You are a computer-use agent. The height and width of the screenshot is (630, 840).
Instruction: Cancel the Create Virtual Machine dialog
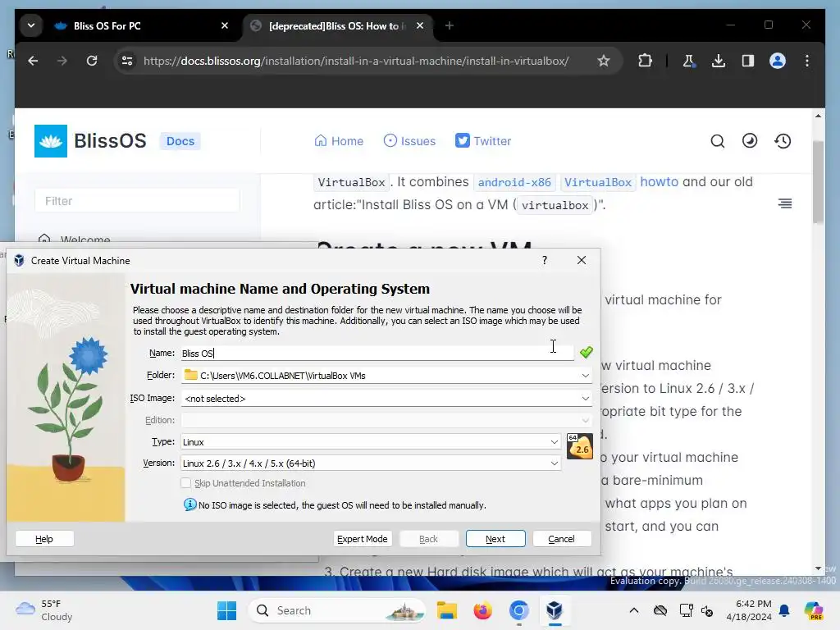click(561, 539)
